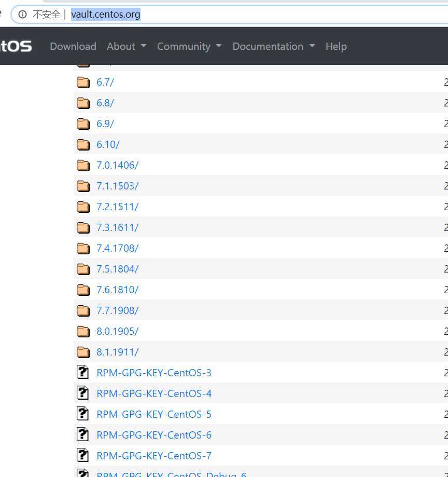Open the 7.7.1908/ directory link
The height and width of the screenshot is (477, 448).
[118, 310]
